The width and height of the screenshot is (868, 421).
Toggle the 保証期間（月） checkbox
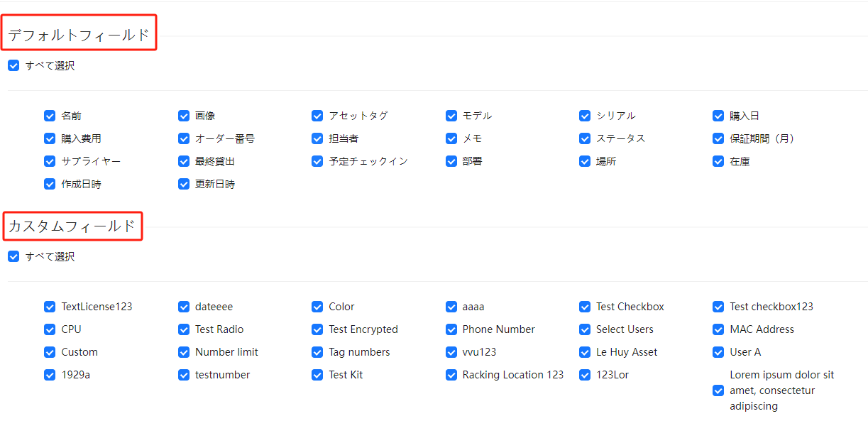pyautogui.click(x=718, y=138)
